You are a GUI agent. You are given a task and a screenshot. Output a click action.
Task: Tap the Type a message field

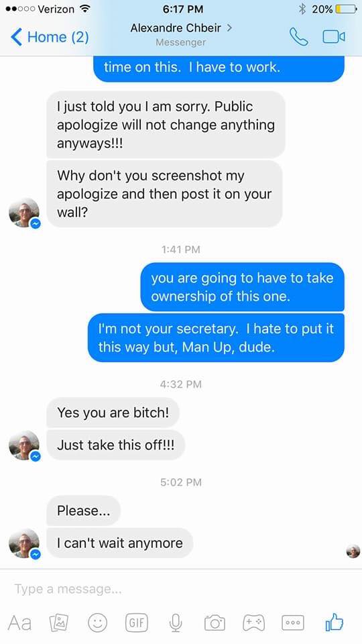pos(181,588)
